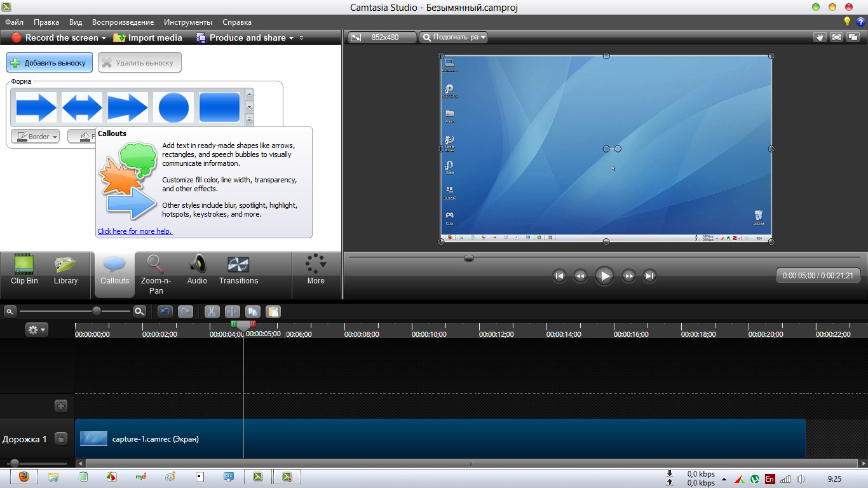868x488 pixels.
Task: Open the Clip Bin panel
Action: [x=24, y=271]
